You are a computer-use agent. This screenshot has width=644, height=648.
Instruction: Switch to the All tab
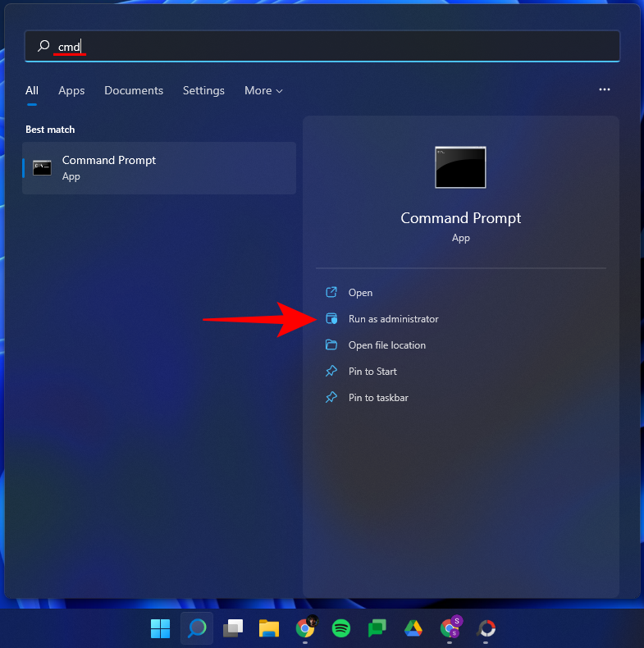click(32, 90)
